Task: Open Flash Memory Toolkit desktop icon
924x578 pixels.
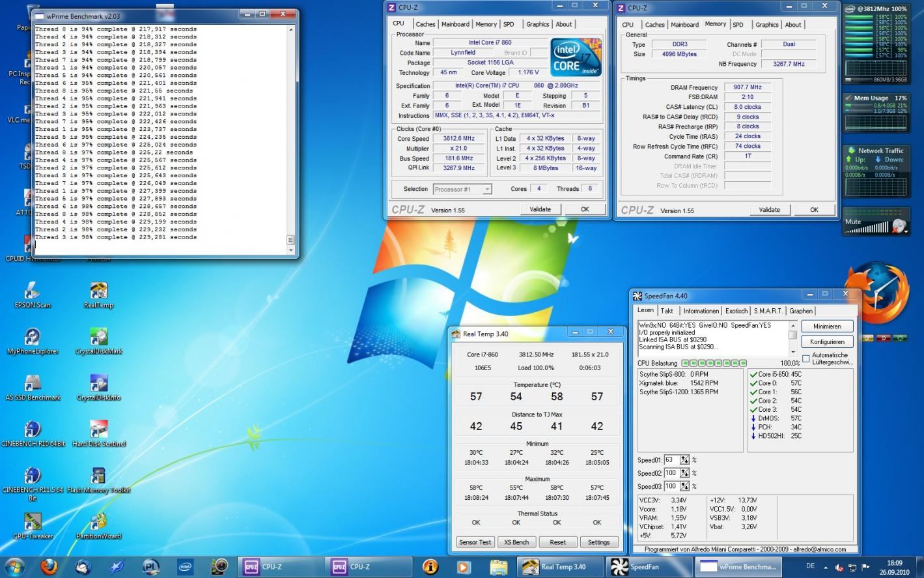Action: coord(98,480)
